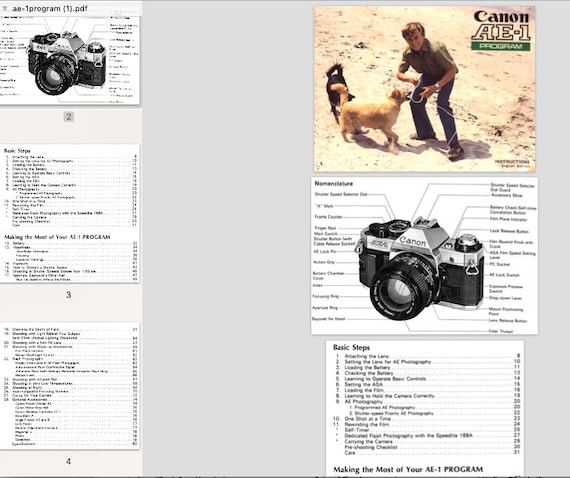Viewport: 570px width, 478px height.
Task: Click 'Lens Release Button' label in main view
Action: pos(508,321)
